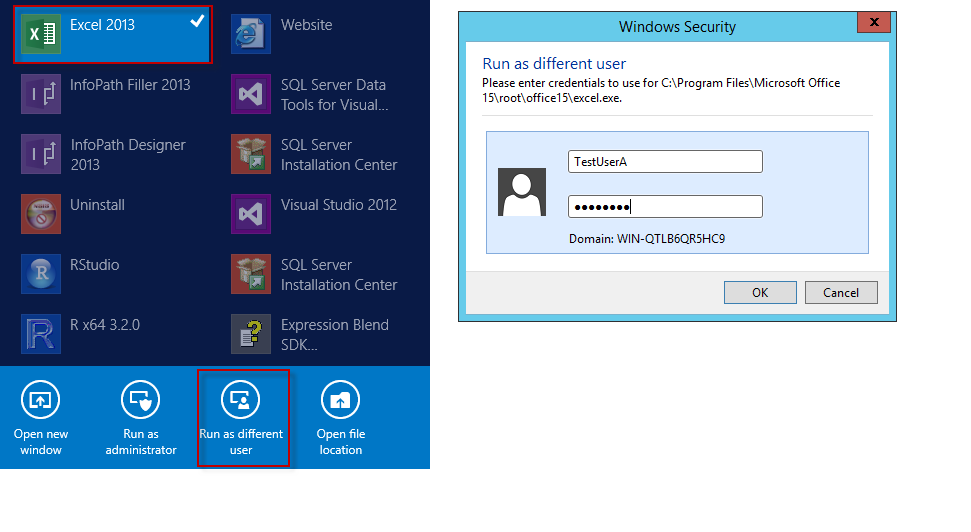Uncheck the Excel 2013 selection checkmark
The image size is (971, 532).
(197, 22)
